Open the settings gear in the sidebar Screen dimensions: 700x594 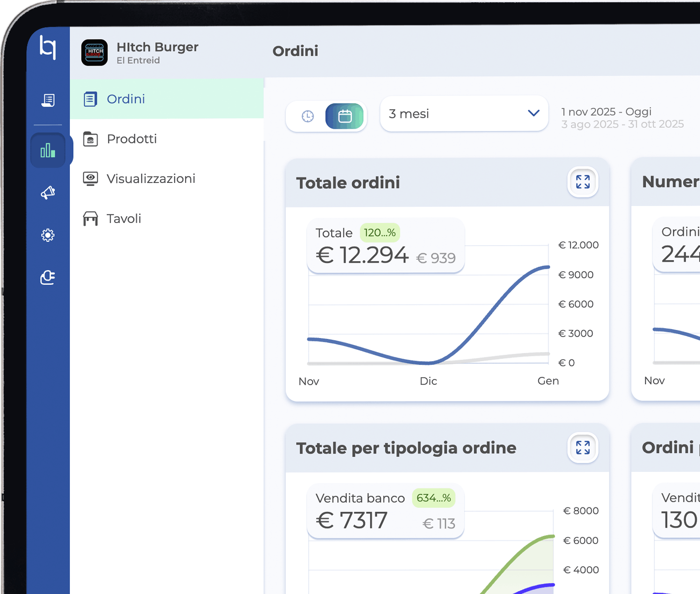coord(48,235)
